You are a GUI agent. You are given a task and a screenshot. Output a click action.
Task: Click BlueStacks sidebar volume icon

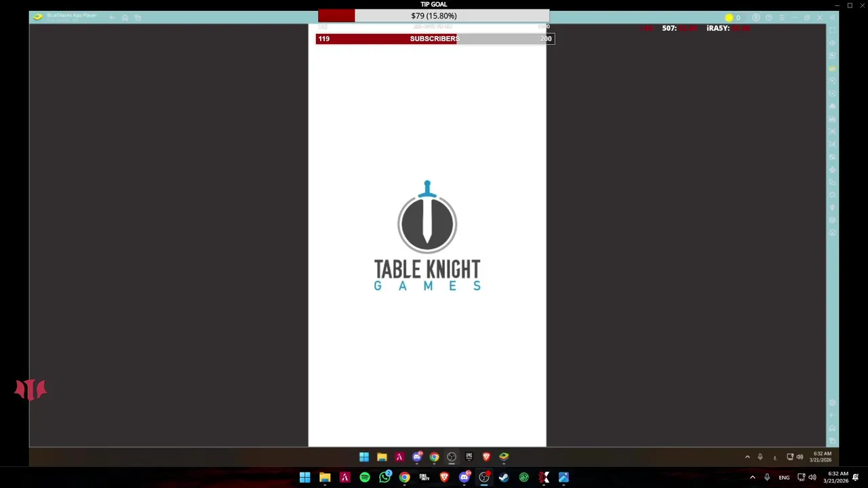tap(832, 43)
